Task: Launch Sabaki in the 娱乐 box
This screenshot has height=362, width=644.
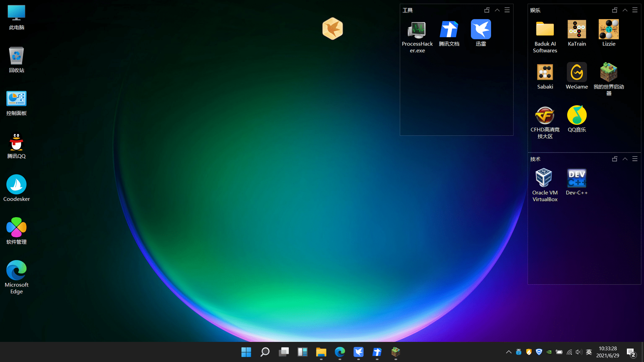Action: point(545,76)
